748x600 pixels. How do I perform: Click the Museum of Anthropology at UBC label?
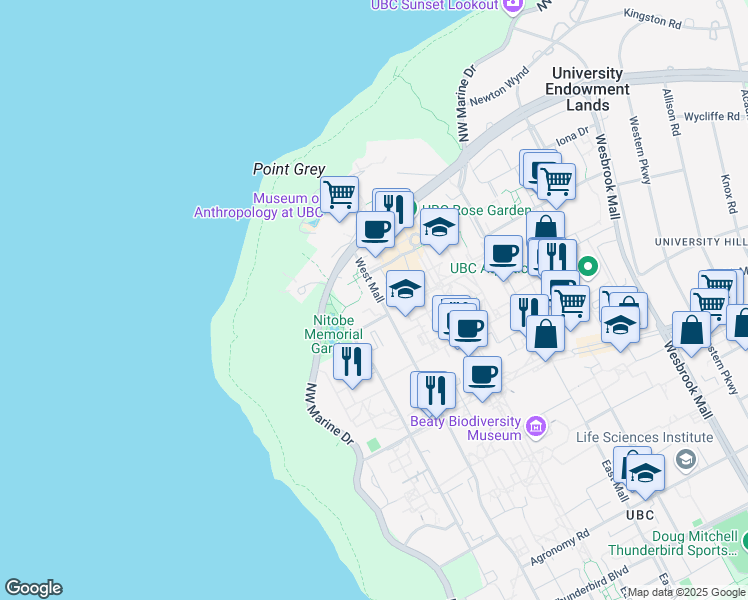click(x=257, y=205)
